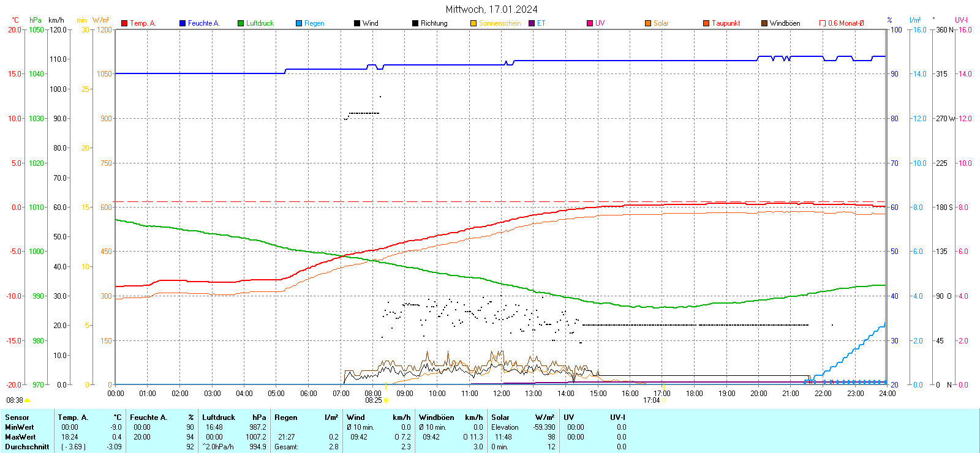
Task: Click the purple ET legend swatch
Action: click(532, 23)
